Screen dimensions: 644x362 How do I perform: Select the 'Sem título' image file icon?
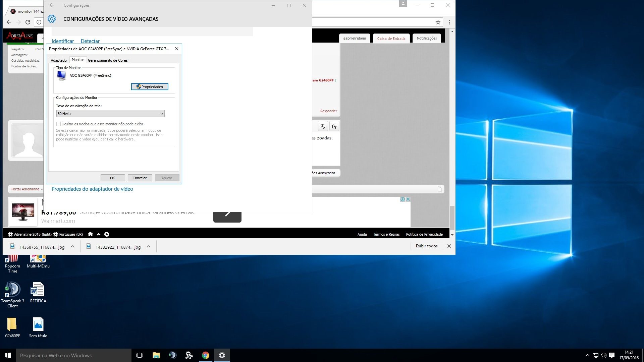click(x=38, y=327)
